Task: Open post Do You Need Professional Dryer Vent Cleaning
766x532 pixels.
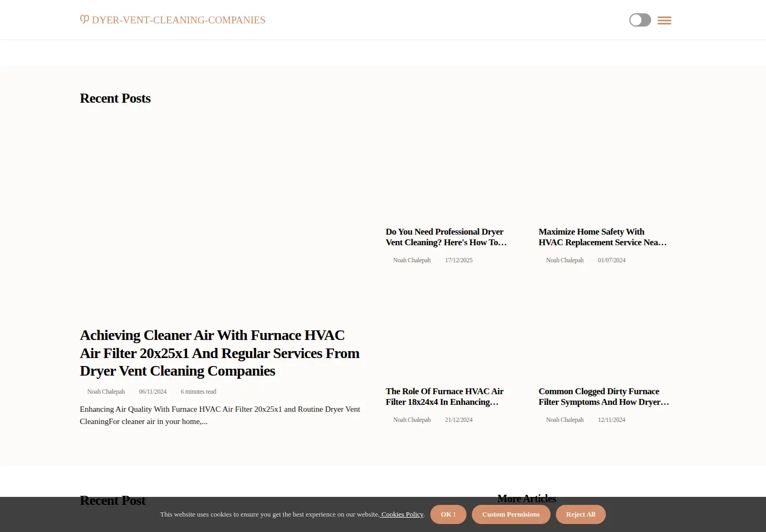Action: tap(446, 237)
